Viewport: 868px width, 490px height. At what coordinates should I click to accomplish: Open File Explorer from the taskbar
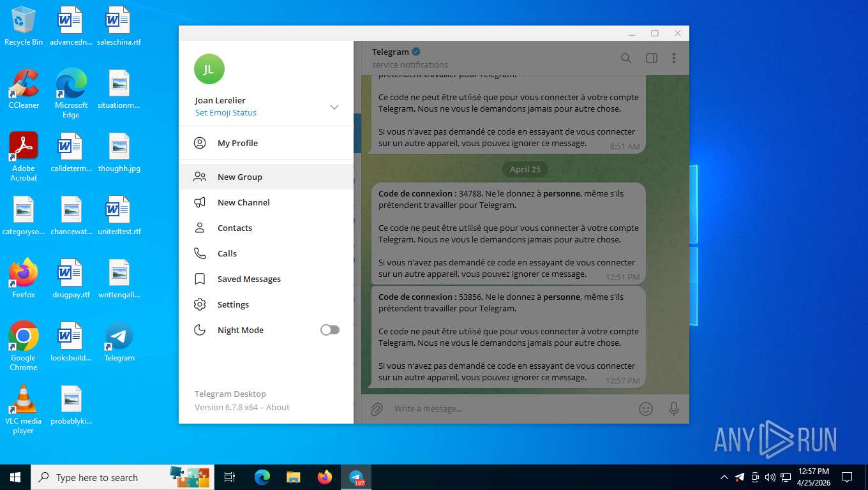294,477
